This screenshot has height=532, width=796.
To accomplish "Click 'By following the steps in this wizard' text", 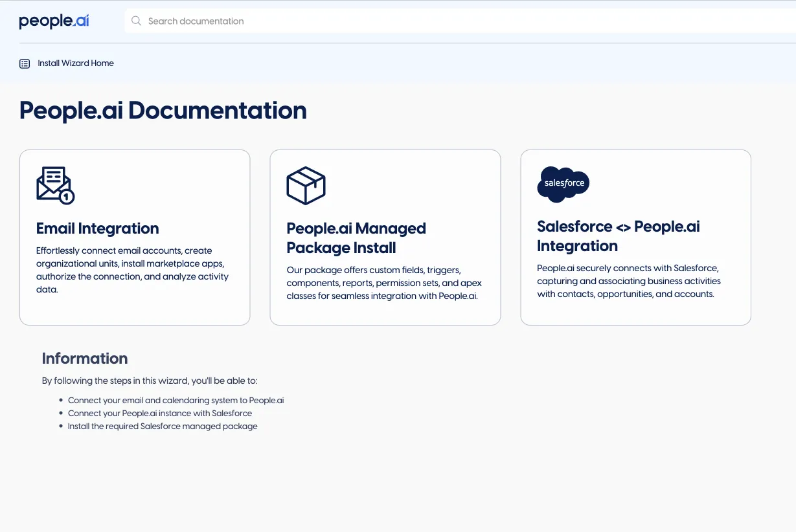I will [150, 381].
